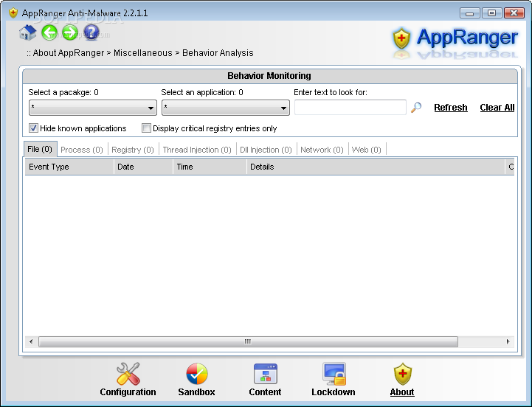Viewport: 532px width, 407px height.
Task: Sort by the Time column header
Action: pyautogui.click(x=210, y=167)
